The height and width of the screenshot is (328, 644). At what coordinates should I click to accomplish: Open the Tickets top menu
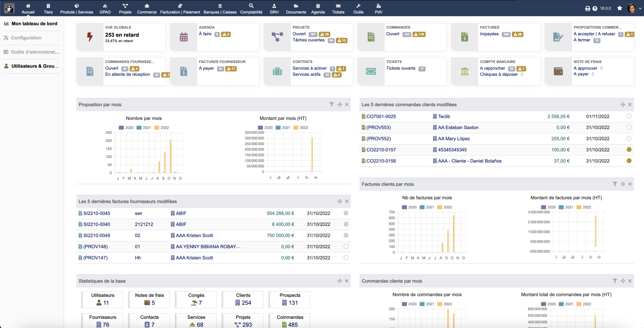(x=338, y=9)
